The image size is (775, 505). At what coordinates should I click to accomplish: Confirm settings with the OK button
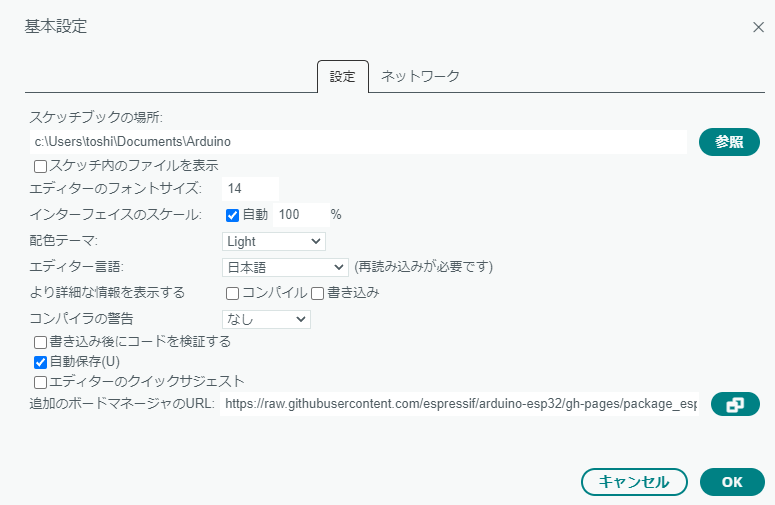(x=732, y=482)
